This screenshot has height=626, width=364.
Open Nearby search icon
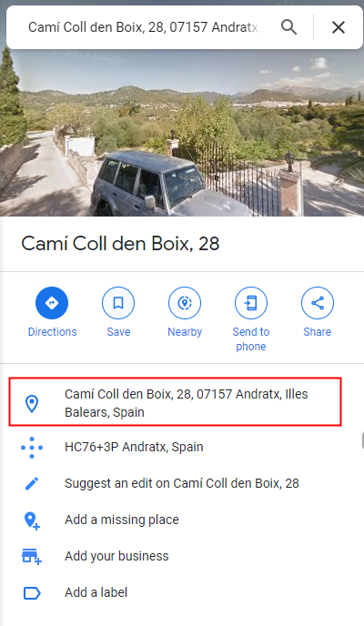[185, 303]
